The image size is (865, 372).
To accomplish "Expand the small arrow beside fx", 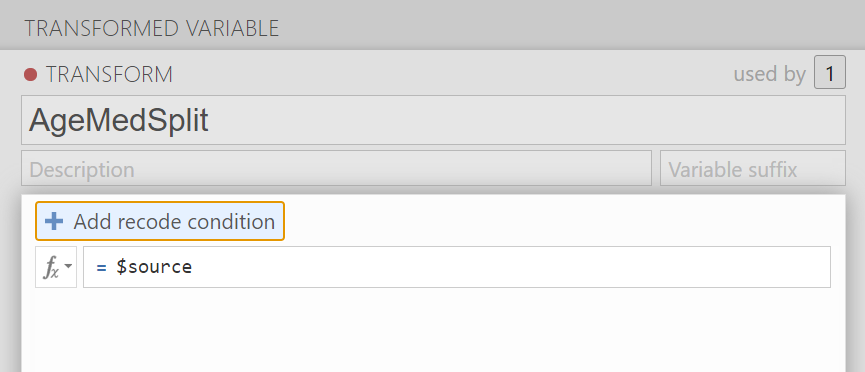I will (x=68, y=267).
